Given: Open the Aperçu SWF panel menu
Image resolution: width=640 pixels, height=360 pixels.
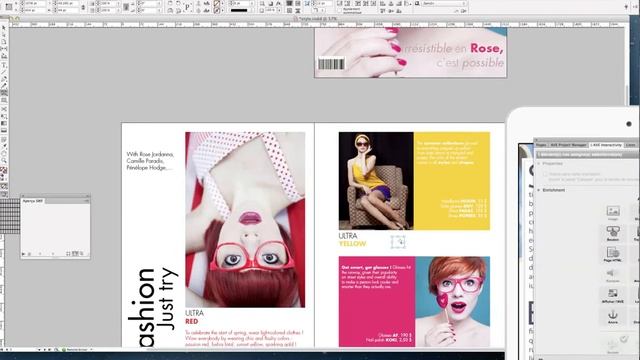Looking at the screenshot, I should [x=87, y=201].
